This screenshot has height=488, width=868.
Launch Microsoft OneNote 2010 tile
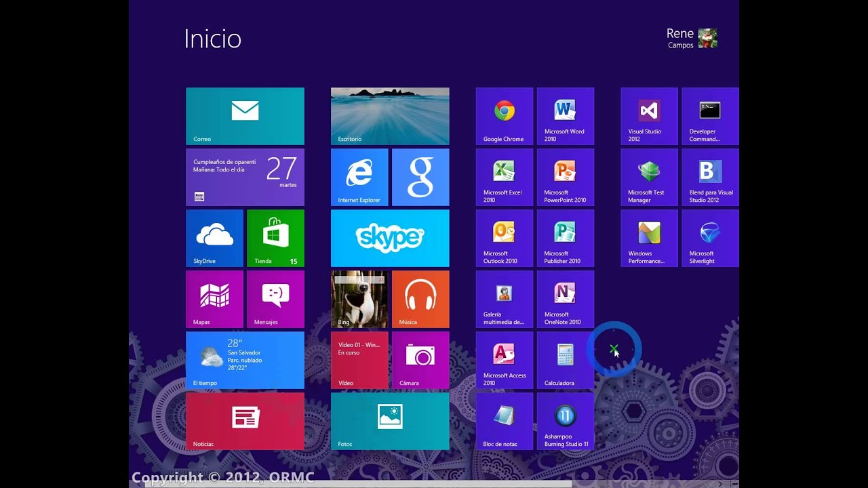pos(566,299)
